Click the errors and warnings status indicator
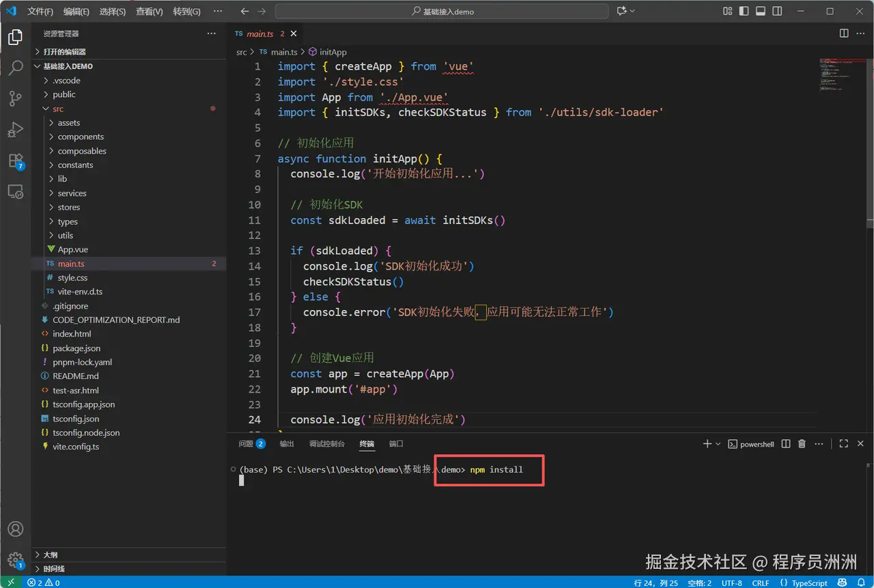Viewport: 874px width, 588px height. [x=44, y=583]
